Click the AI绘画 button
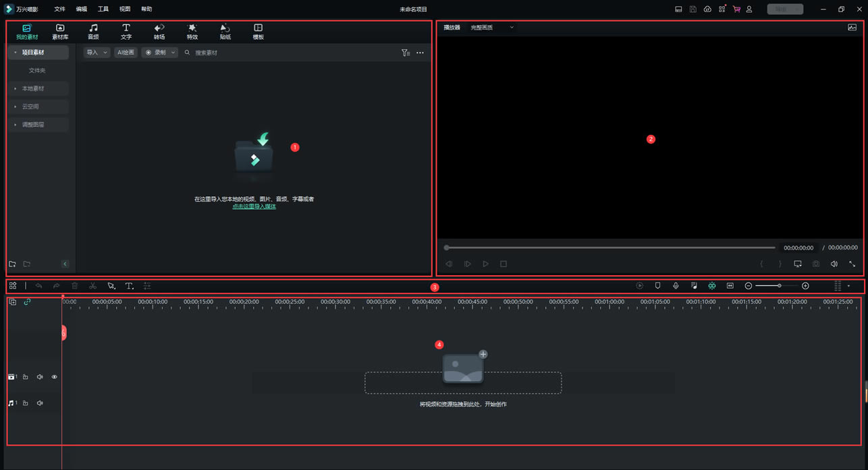 [126, 53]
